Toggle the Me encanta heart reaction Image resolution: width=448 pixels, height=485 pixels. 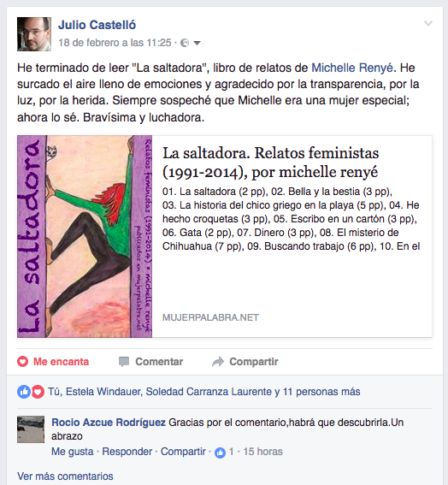[53, 362]
